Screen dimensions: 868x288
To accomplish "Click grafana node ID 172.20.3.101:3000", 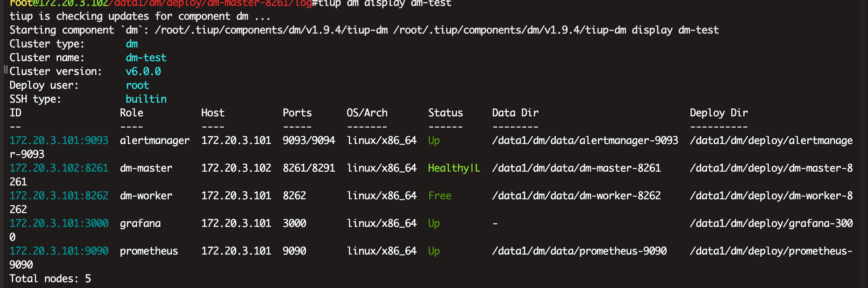I will (59, 223).
